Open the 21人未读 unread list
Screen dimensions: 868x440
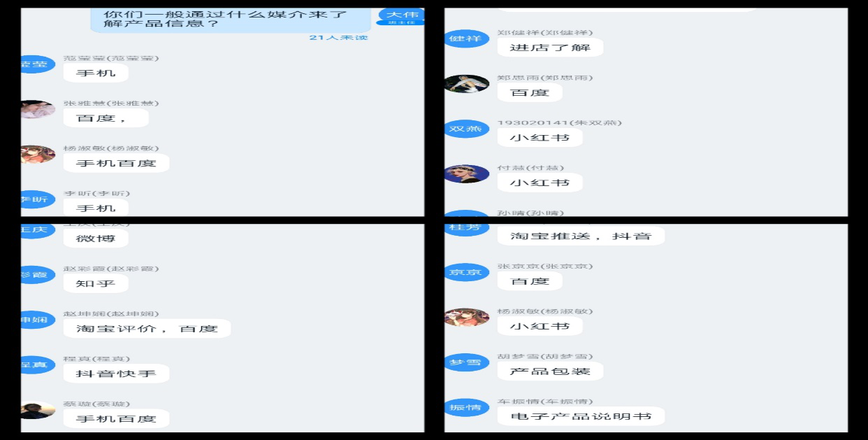point(338,37)
